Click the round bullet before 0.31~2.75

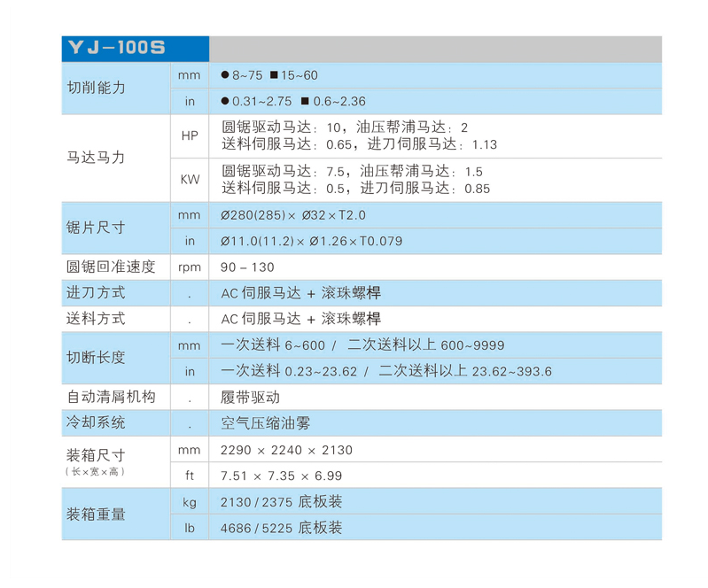pyautogui.click(x=224, y=102)
